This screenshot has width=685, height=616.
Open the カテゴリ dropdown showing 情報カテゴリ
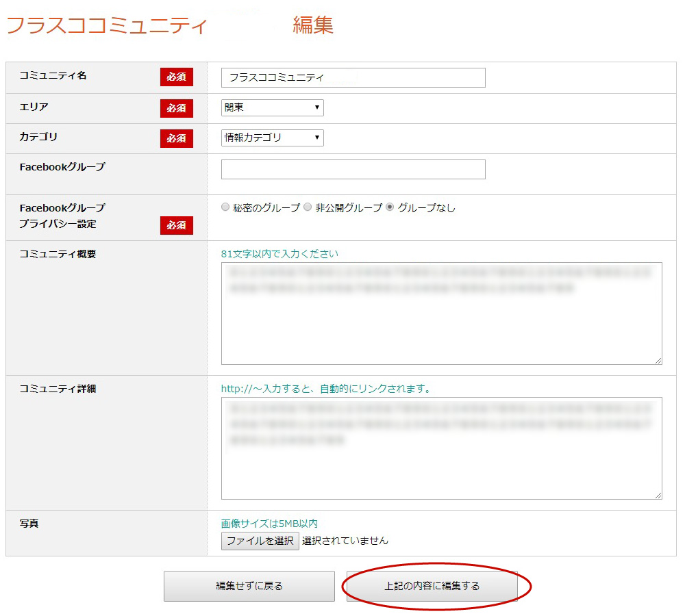coord(272,138)
